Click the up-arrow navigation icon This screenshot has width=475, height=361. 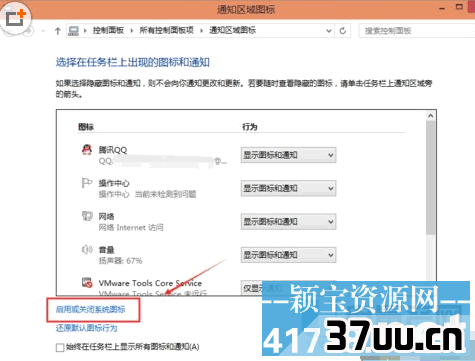(58, 31)
